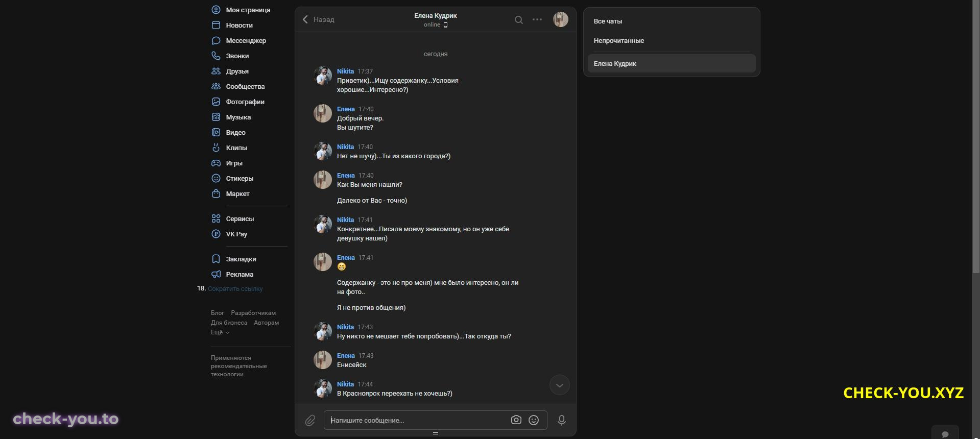
Task: Click the Игры gamepad icon
Action: pos(216,163)
